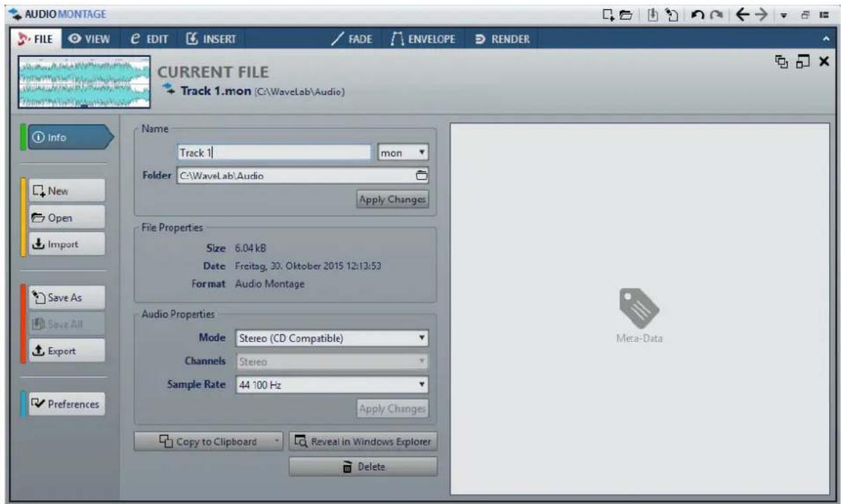Click the Size value 6.04 kB
Image resolution: width=841 pixels, height=504 pixels.
pyautogui.click(x=251, y=249)
